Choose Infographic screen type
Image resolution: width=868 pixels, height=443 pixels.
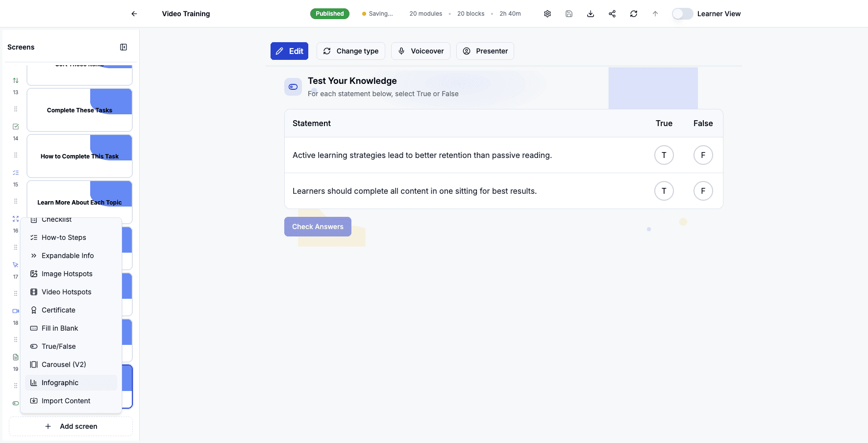tap(71, 383)
